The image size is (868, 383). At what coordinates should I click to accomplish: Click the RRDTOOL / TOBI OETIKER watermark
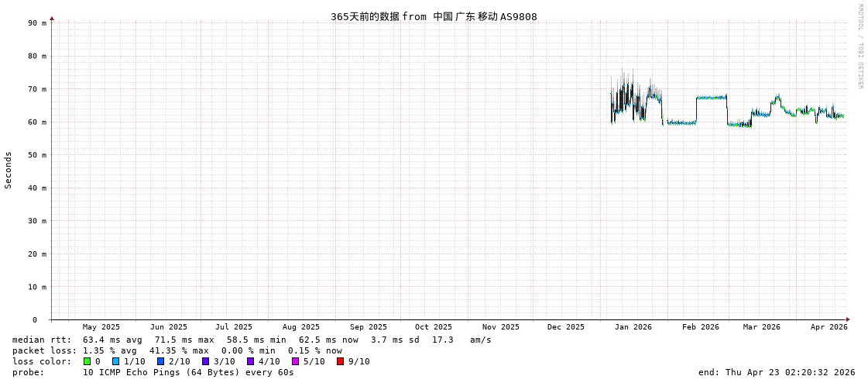(x=859, y=47)
